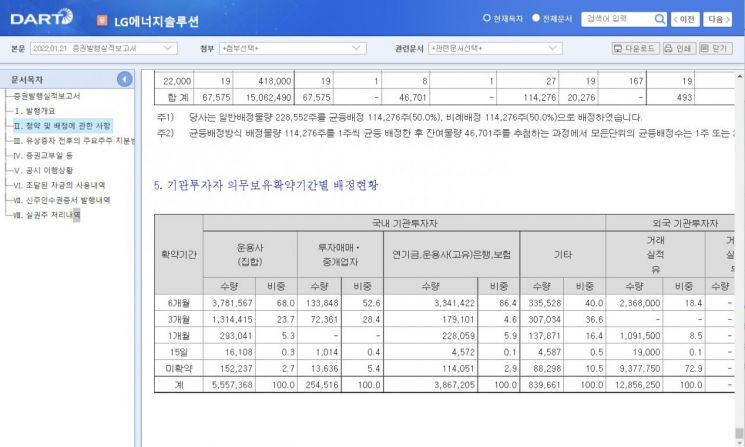745x447 pixels.
Task: Click the search magnifier icon
Action: coord(659,19)
